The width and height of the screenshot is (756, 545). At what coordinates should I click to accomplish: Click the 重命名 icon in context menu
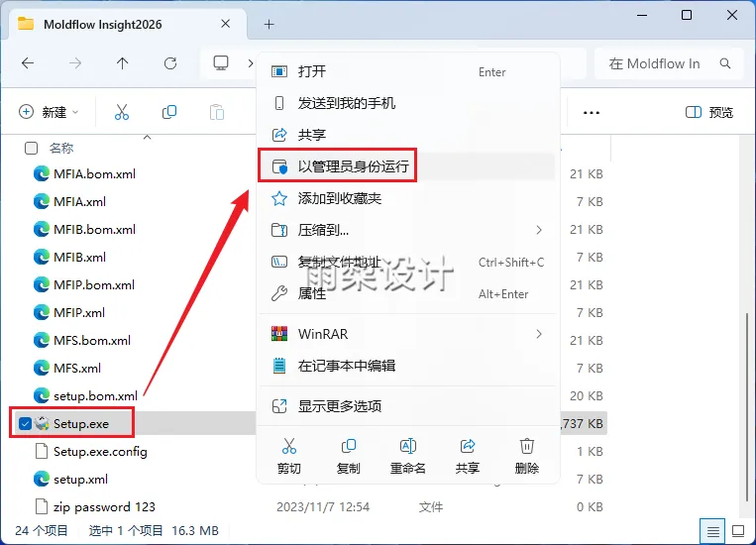tap(408, 446)
